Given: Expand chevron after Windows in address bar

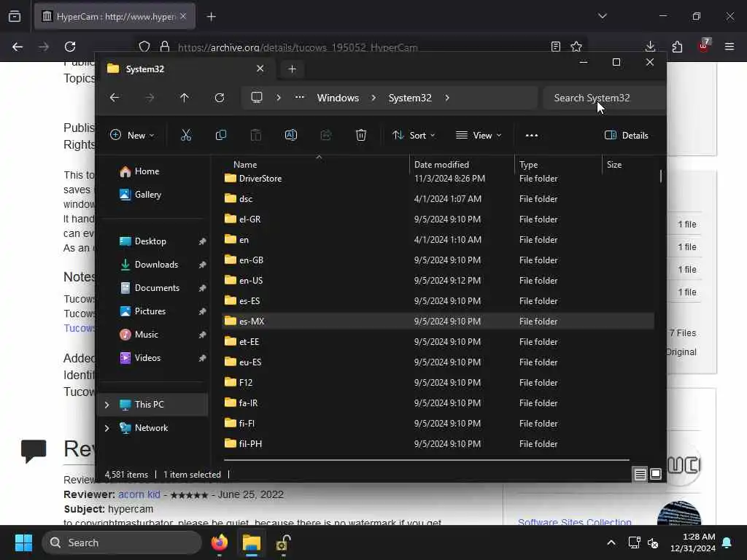Looking at the screenshot, I should coord(373,98).
